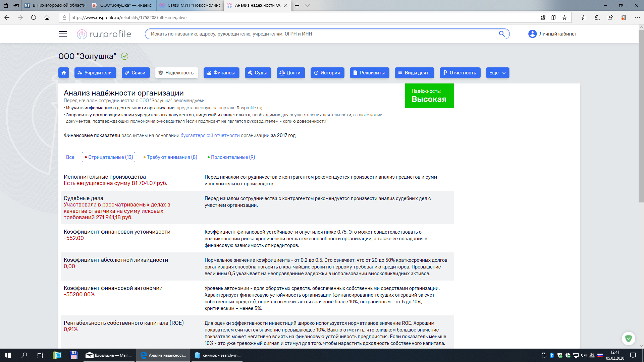Open reading view icon in address bar

(x=553, y=17)
